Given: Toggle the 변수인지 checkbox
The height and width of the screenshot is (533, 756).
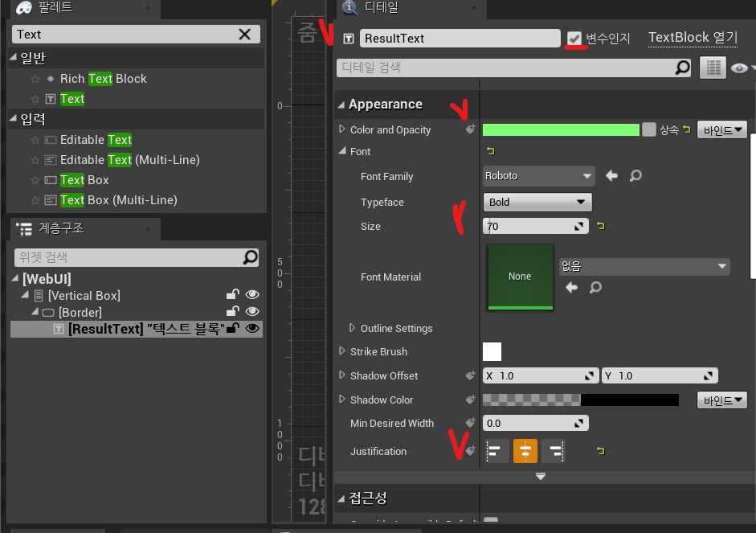Looking at the screenshot, I should click(574, 38).
